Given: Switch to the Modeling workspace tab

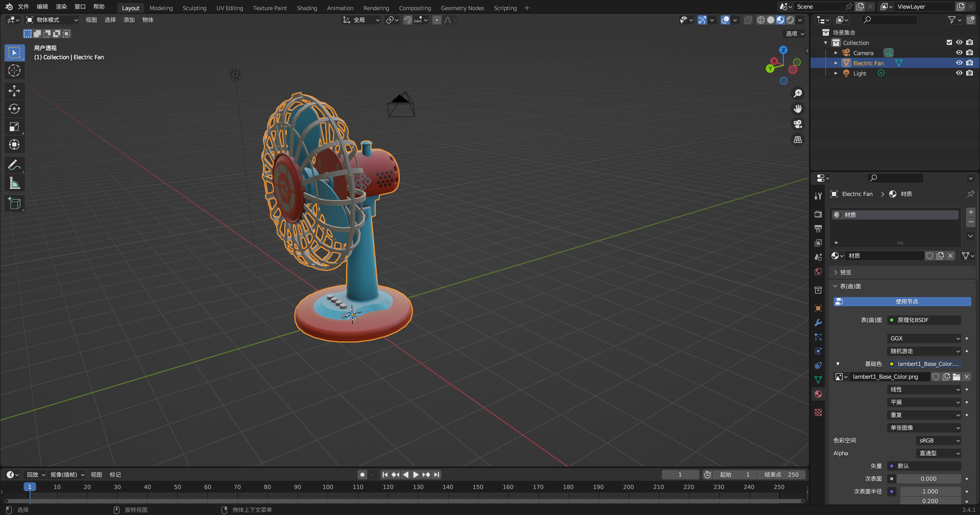Looking at the screenshot, I should point(161,8).
